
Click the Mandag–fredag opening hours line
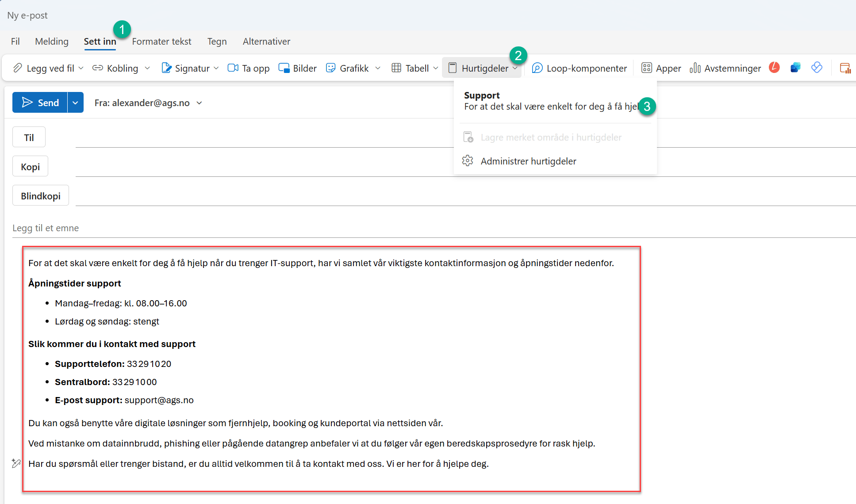point(121,303)
